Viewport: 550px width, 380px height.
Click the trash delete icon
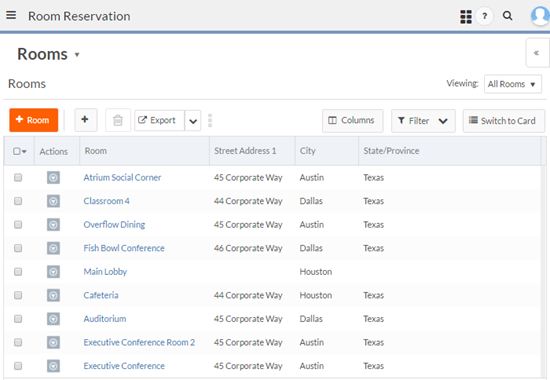click(118, 120)
